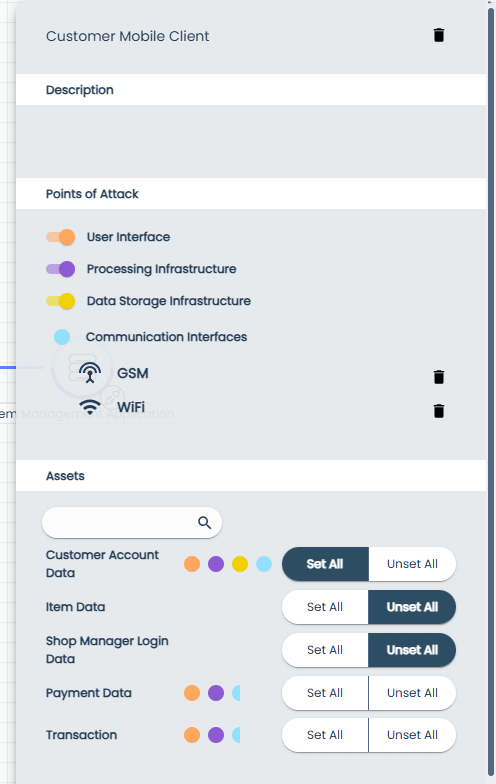This screenshot has width=496, height=784.
Task: Click the Payment Data asset name
Action: pos(88,693)
